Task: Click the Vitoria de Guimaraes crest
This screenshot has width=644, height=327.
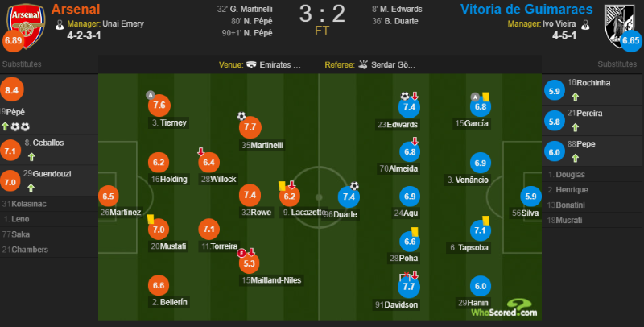Action: (619, 26)
